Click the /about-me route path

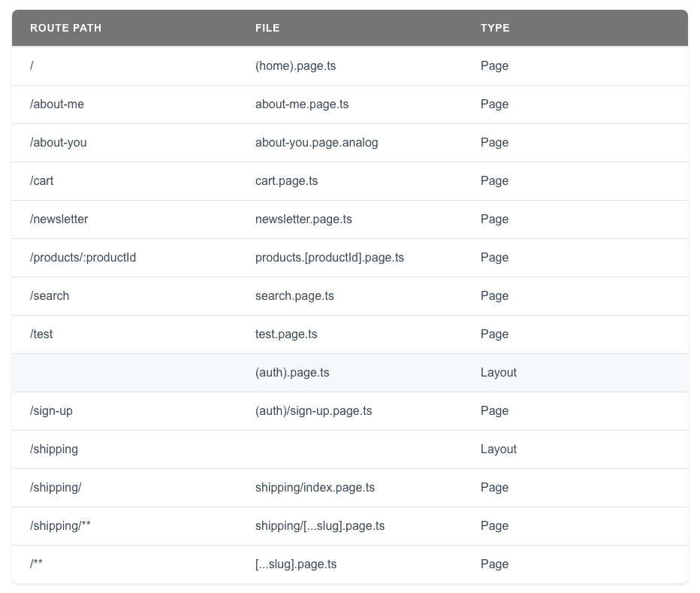[56, 104]
